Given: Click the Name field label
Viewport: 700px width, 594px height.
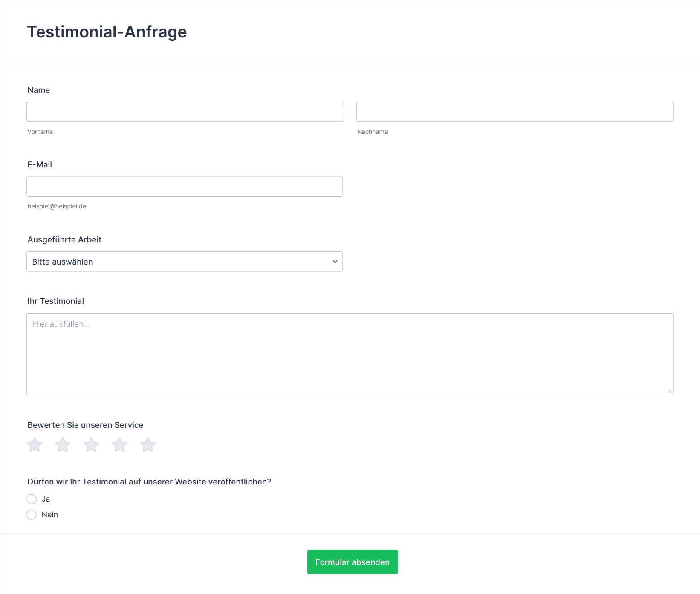Looking at the screenshot, I should [x=39, y=90].
